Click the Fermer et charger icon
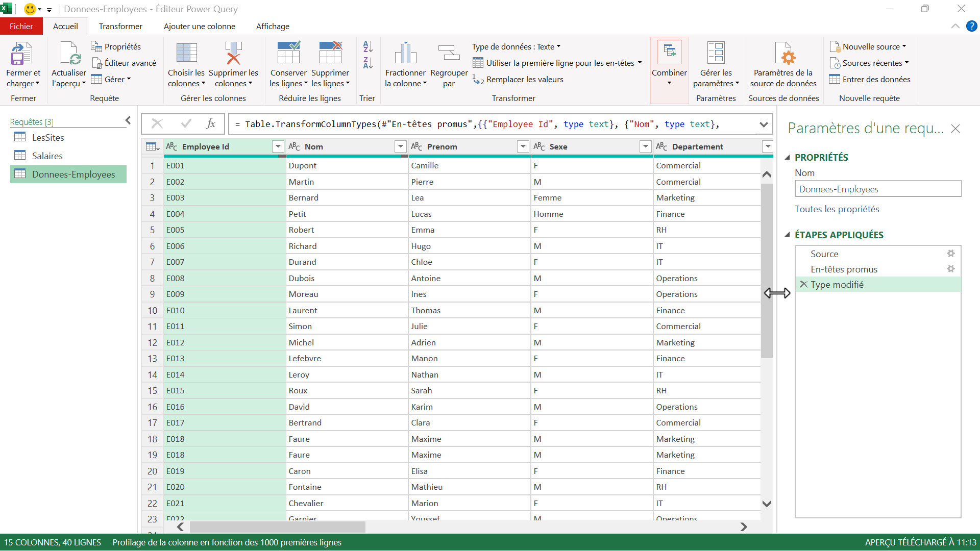 [x=22, y=54]
